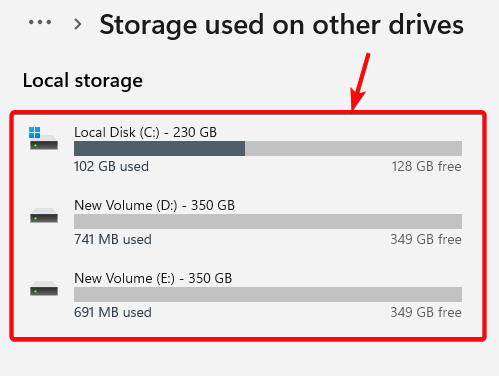Click the 691 MB used label

point(113,312)
